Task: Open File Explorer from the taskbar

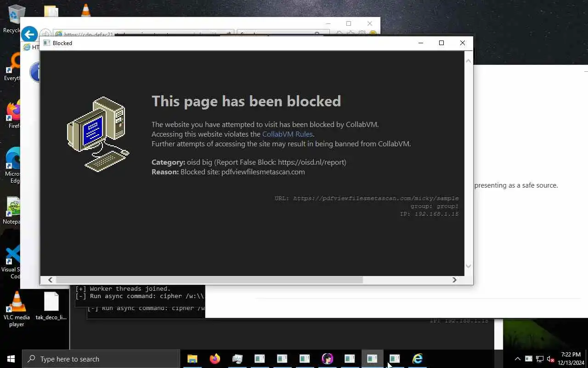Action: 192,359
